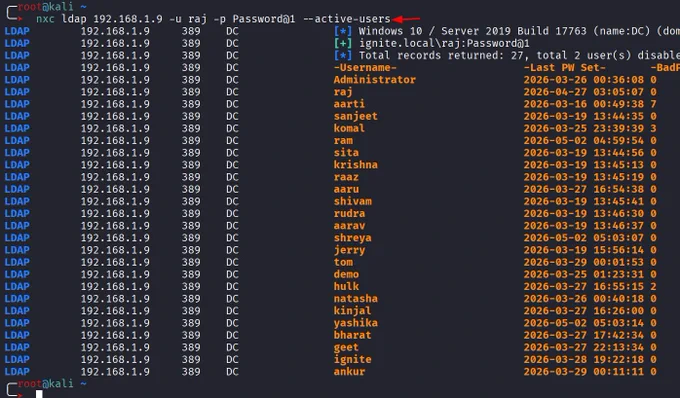Click the username 'ankur'
The image size is (680, 398).
349,371
